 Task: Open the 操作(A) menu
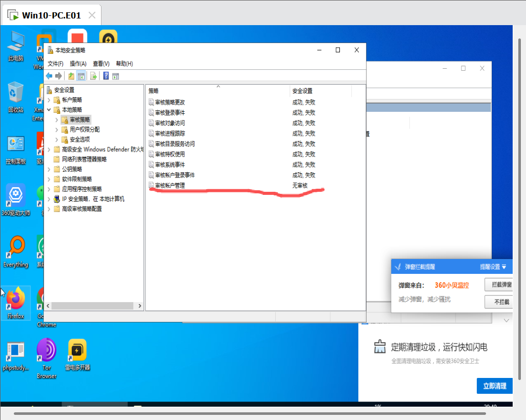[78, 64]
